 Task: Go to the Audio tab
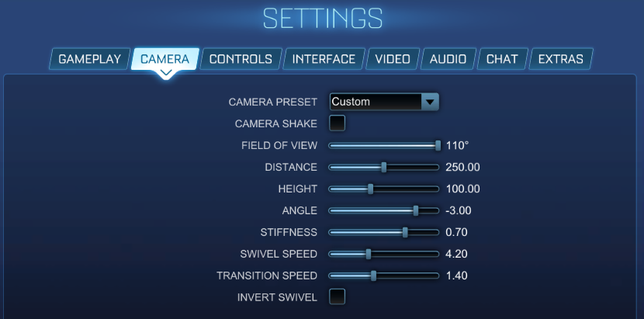(448, 59)
